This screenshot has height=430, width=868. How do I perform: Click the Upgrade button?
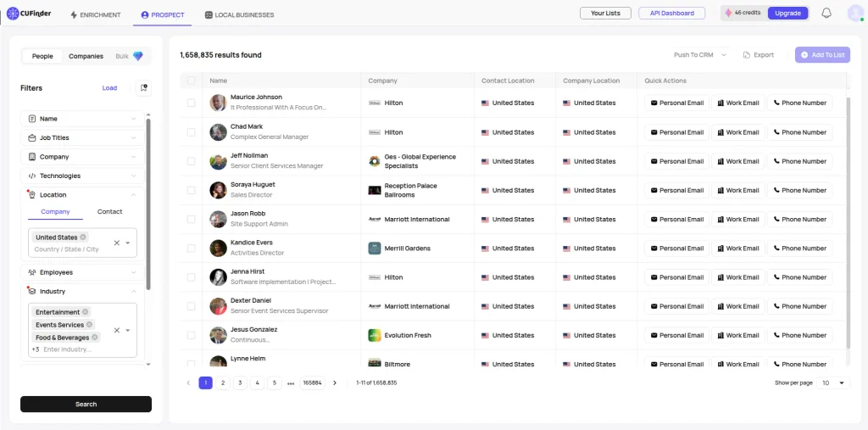pyautogui.click(x=787, y=14)
